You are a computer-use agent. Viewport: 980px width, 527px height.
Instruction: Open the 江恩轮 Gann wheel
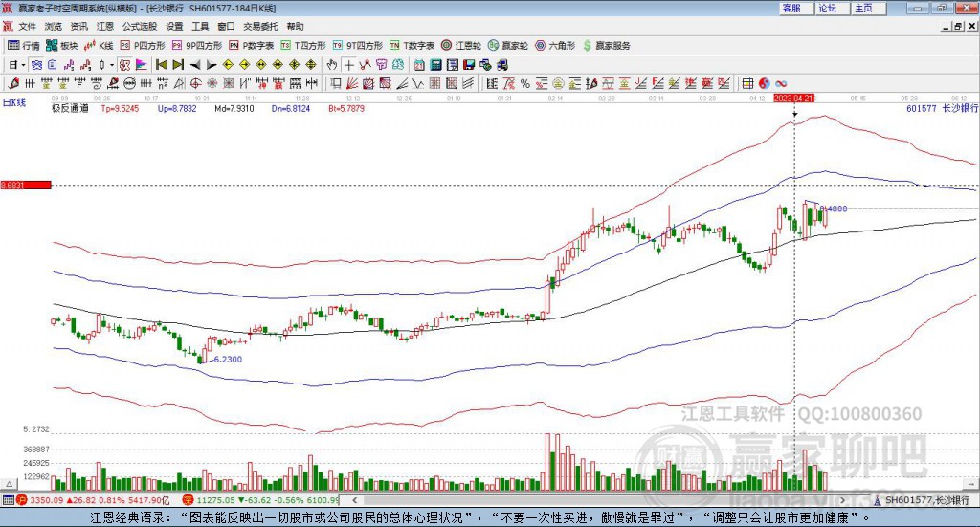(461, 46)
